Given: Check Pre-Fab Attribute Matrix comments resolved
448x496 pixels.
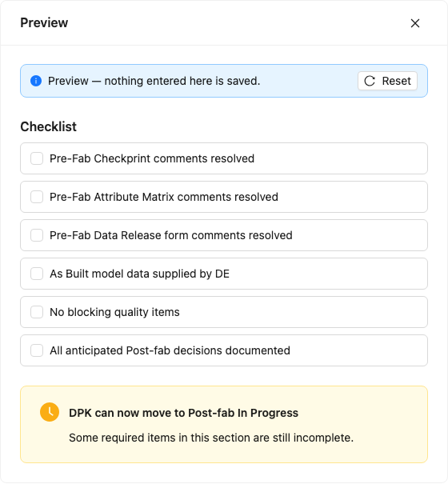Looking at the screenshot, I should coord(37,197).
